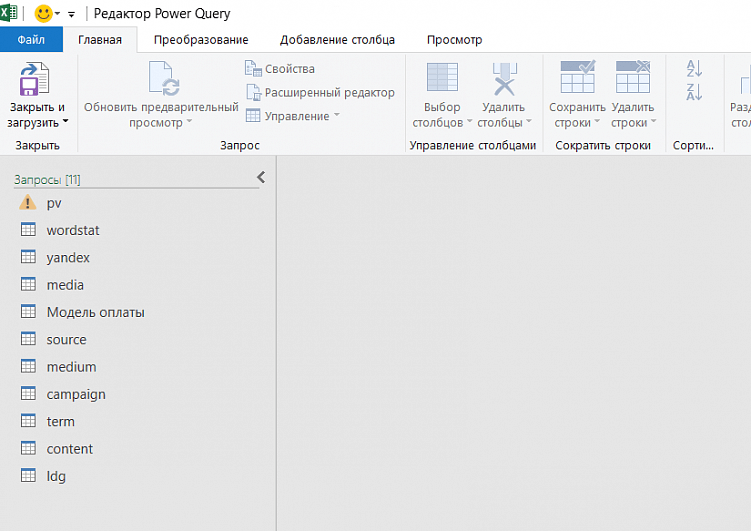Click the Свойства button label
Image resolution: width=751 pixels, height=531 pixels.
290,69
